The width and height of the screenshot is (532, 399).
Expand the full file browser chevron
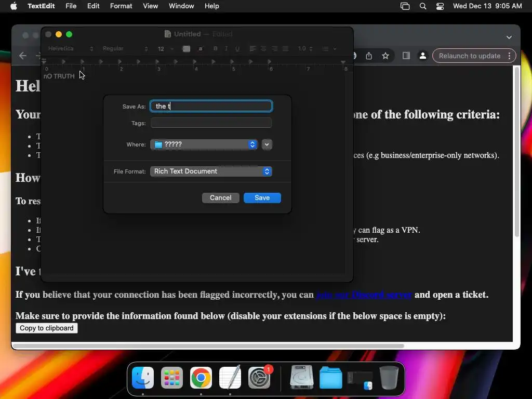[267, 144]
